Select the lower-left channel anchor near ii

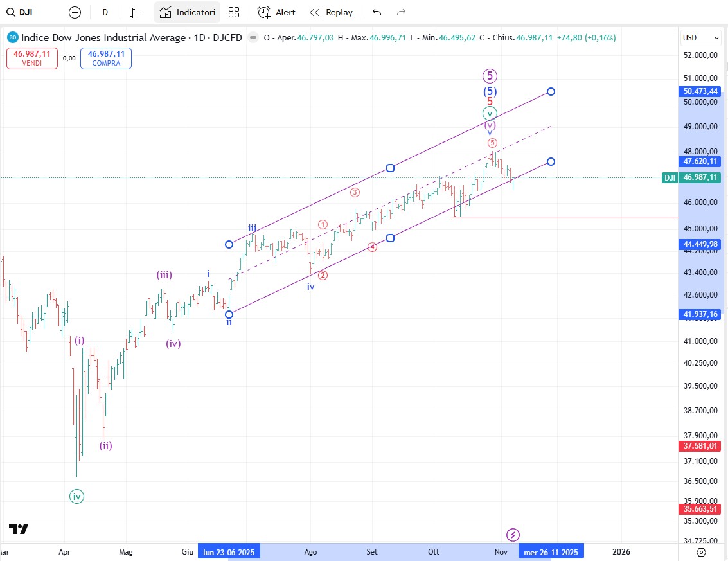pyautogui.click(x=229, y=314)
